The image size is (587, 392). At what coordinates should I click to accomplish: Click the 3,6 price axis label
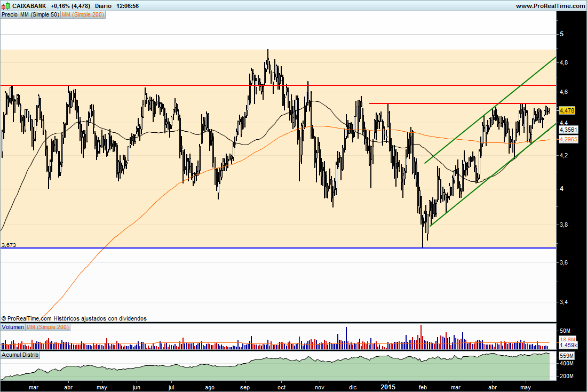click(x=564, y=262)
